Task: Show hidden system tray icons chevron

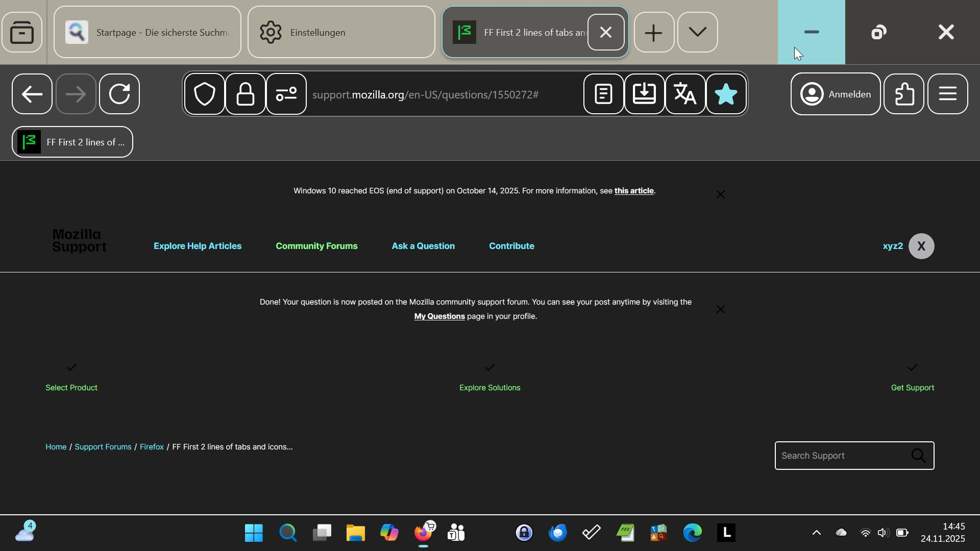Action: [x=816, y=533]
